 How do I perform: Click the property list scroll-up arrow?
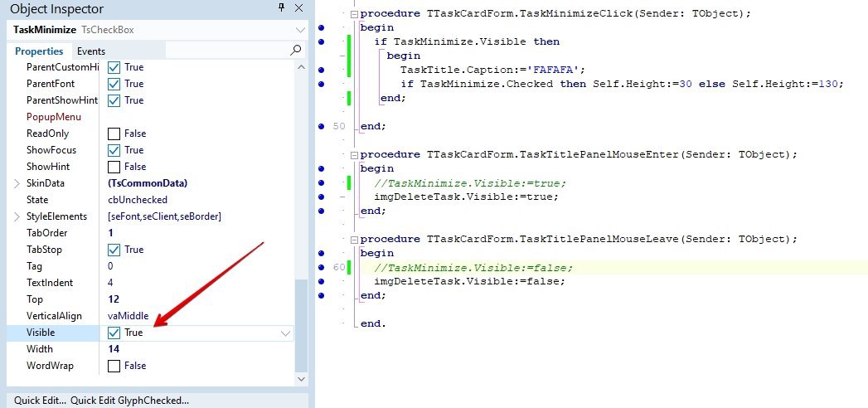pyautogui.click(x=301, y=67)
